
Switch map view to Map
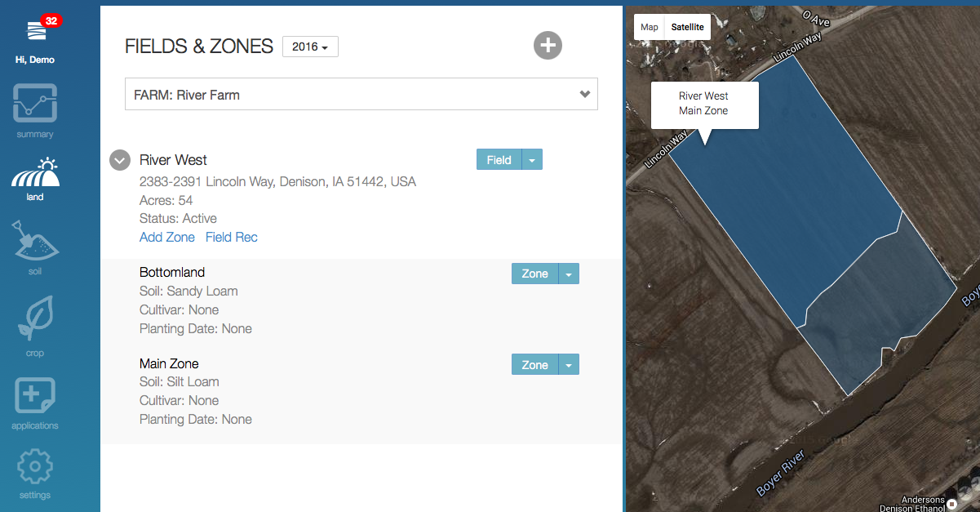point(649,27)
